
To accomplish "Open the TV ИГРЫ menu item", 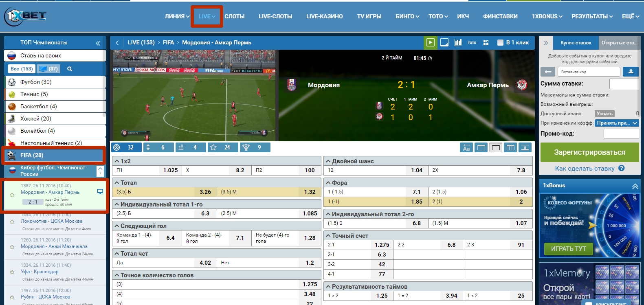I will [369, 16].
